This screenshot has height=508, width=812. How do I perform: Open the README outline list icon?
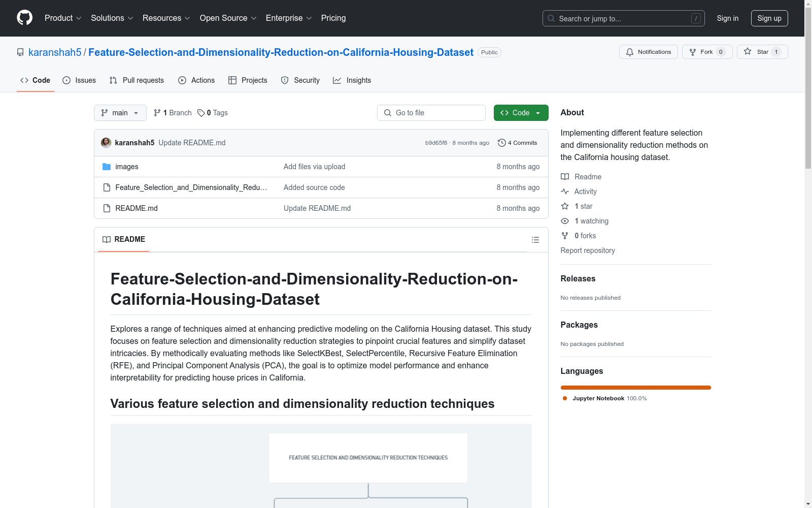535,240
